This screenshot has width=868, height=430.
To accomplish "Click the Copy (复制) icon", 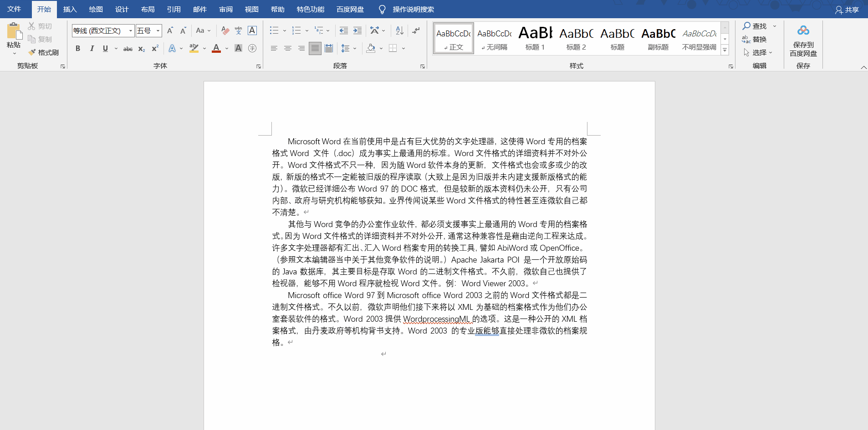I will (31, 39).
